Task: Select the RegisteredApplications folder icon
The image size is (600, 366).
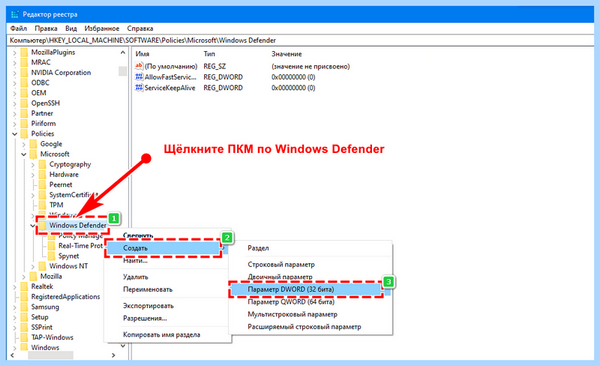Action: coord(24,297)
